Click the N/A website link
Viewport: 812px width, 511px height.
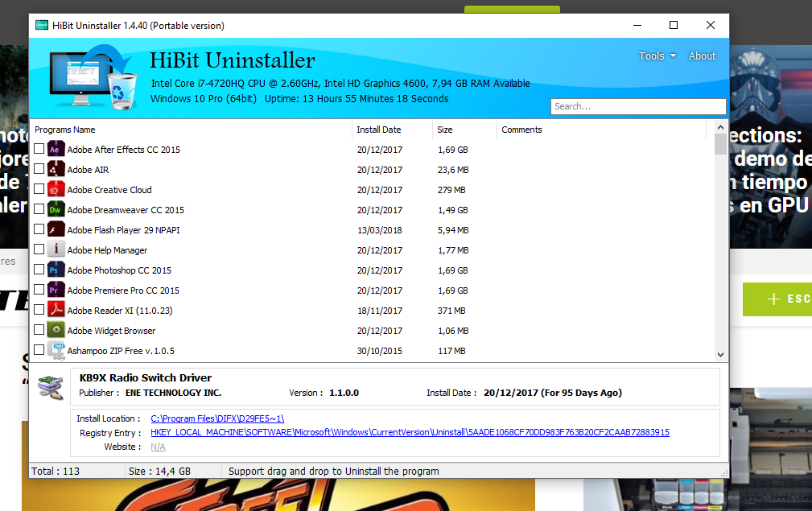pyautogui.click(x=158, y=447)
